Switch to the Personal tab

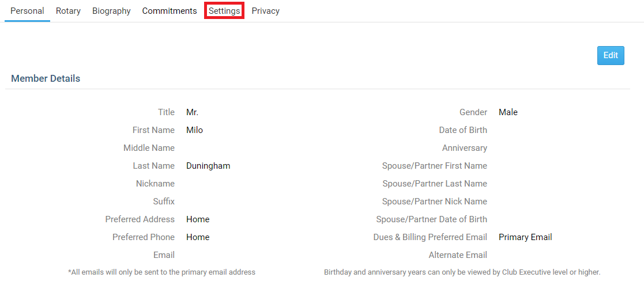click(x=27, y=11)
